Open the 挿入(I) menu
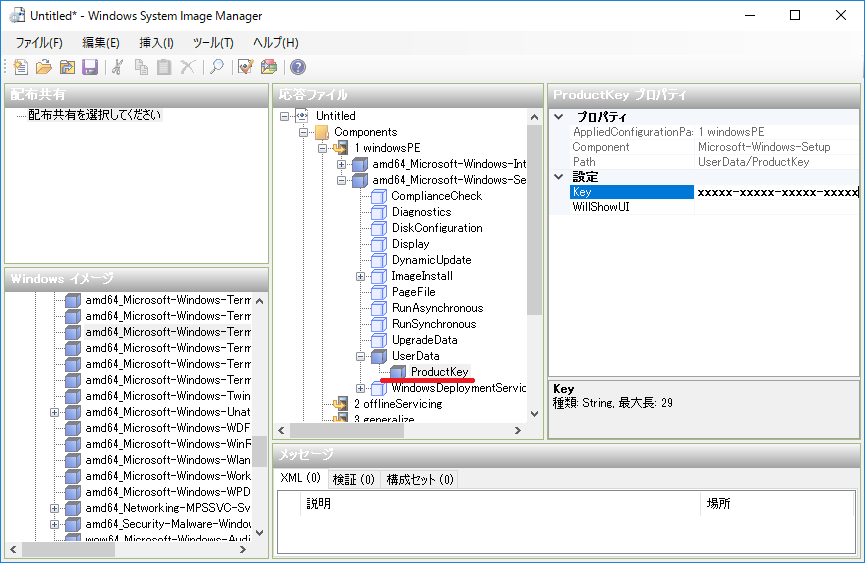The height and width of the screenshot is (563, 865). [156, 42]
